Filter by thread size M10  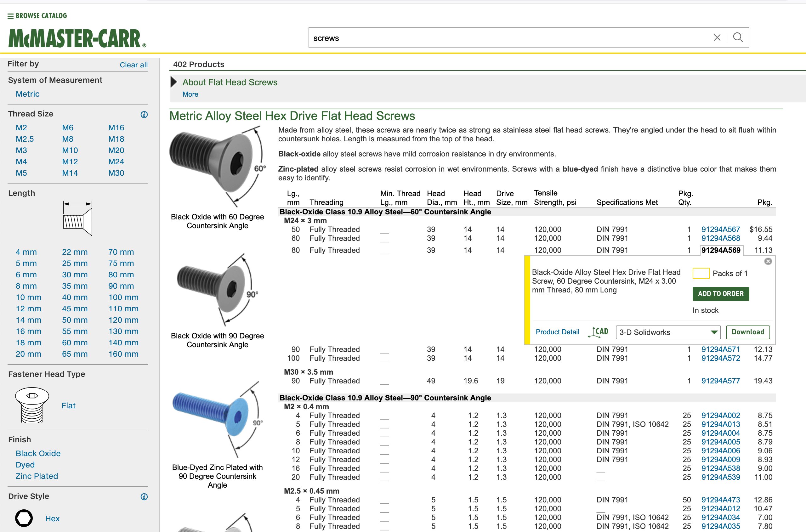(x=70, y=150)
